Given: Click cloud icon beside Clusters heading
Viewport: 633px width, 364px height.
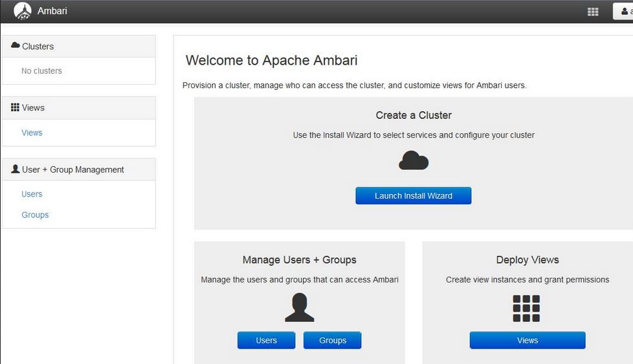Looking at the screenshot, I should coord(16,45).
